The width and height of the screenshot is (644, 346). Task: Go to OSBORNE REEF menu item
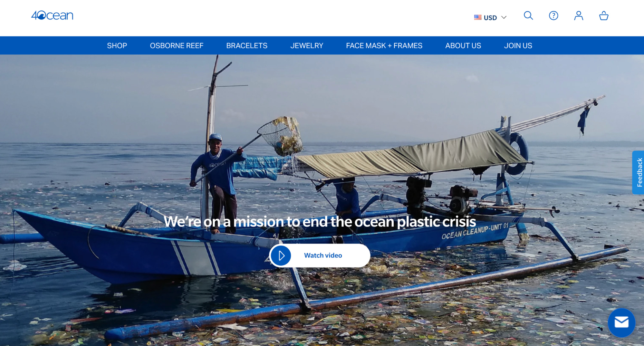(177, 45)
